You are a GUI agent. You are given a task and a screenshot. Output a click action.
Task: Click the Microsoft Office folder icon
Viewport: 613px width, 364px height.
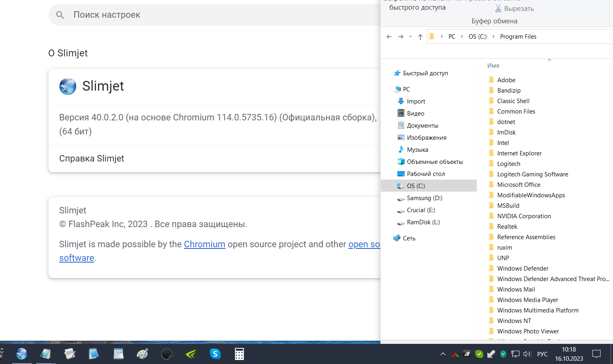[491, 184]
